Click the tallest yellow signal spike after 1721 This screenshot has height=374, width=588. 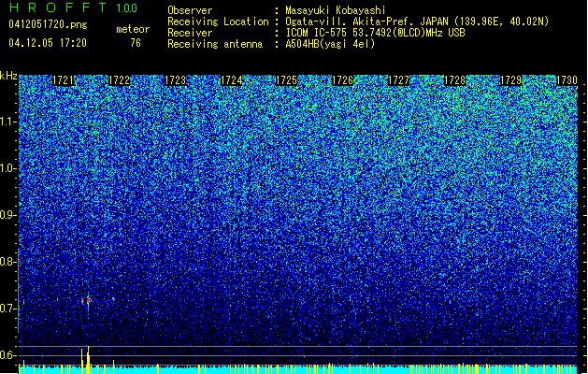click(x=88, y=360)
